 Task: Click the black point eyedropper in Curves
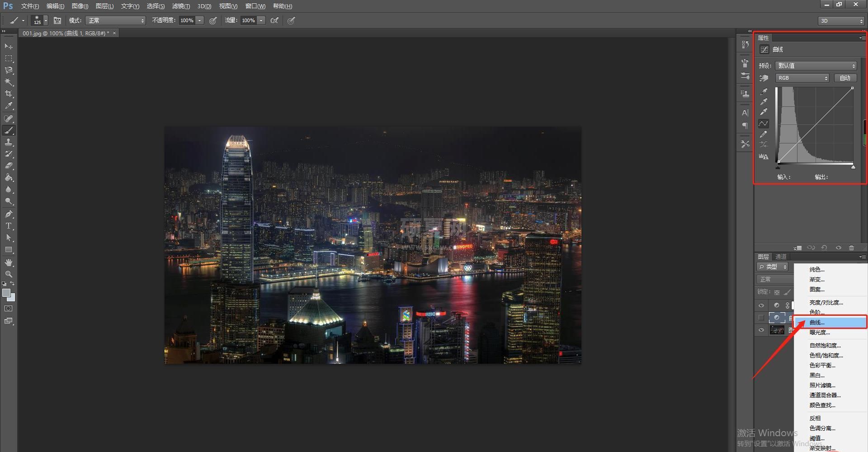click(764, 91)
